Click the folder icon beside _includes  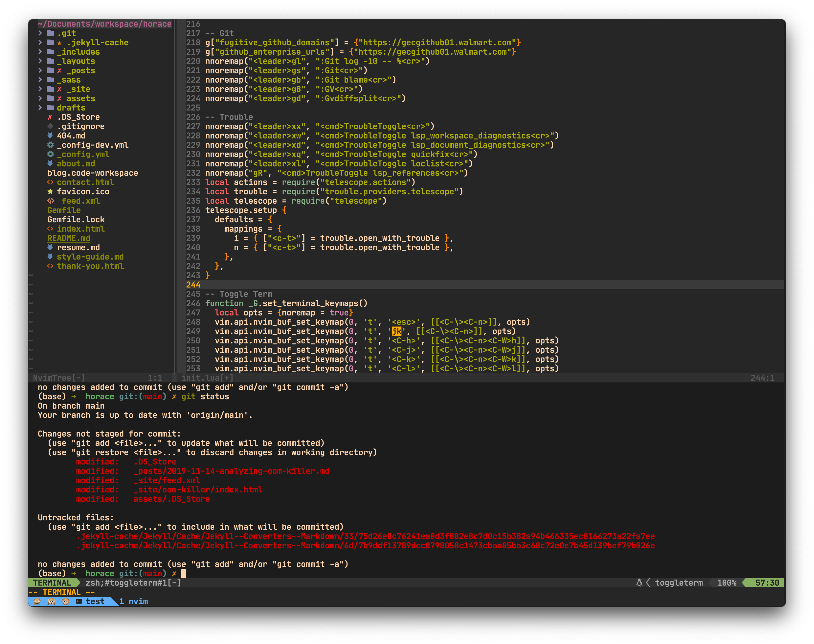click(51, 52)
